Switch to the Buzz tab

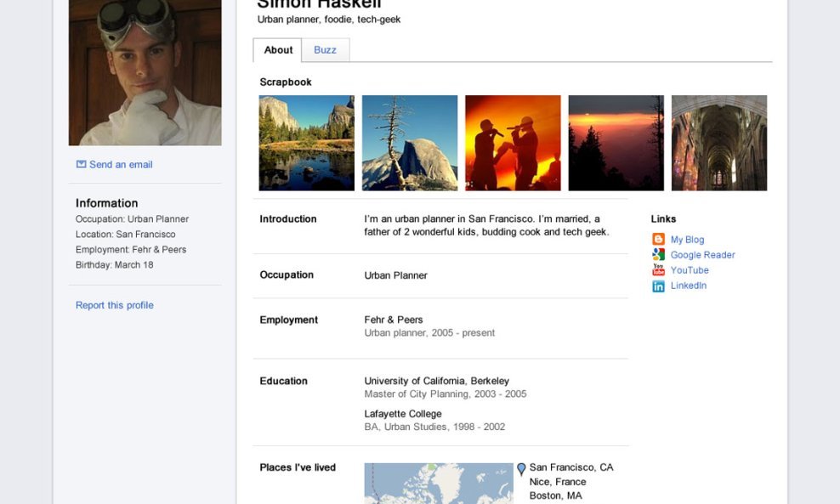tap(325, 50)
